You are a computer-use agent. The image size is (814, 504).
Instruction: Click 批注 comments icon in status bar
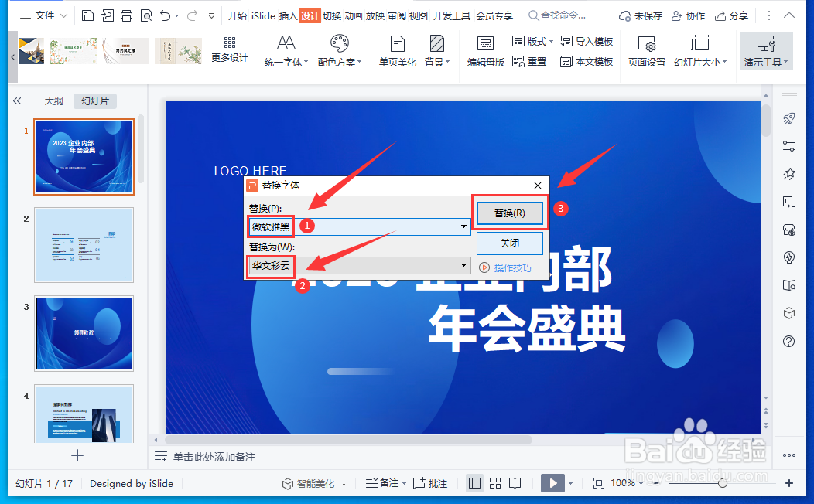430,483
